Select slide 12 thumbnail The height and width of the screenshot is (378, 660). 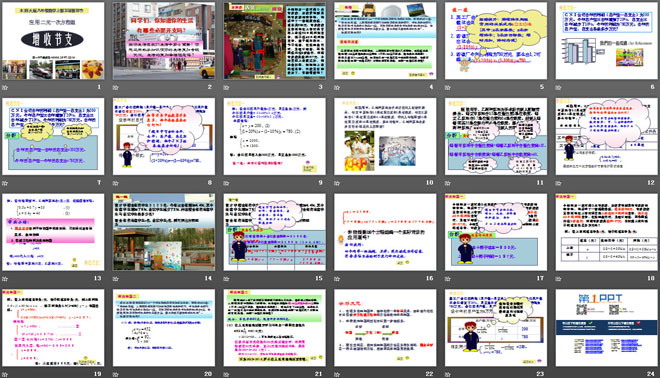point(607,136)
